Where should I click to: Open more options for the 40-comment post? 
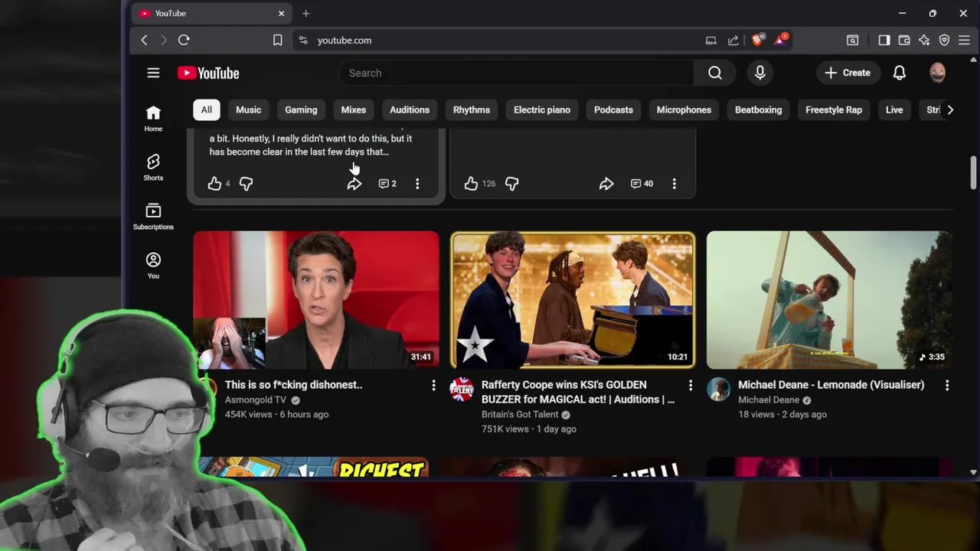675,184
